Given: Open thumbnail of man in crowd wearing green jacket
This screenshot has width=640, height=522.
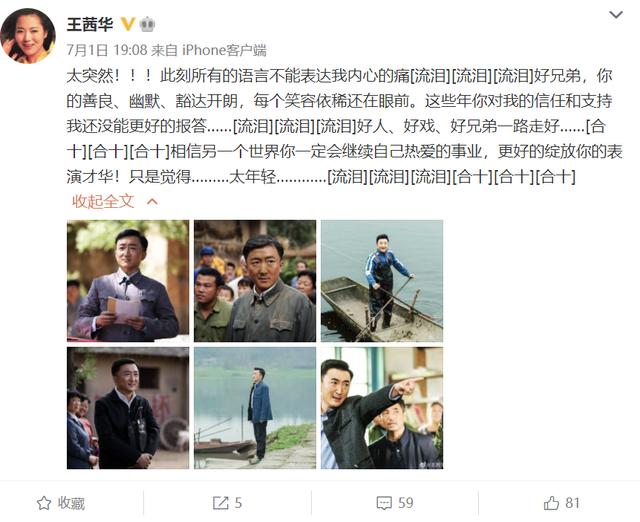Looking at the screenshot, I should pyautogui.click(x=255, y=281).
